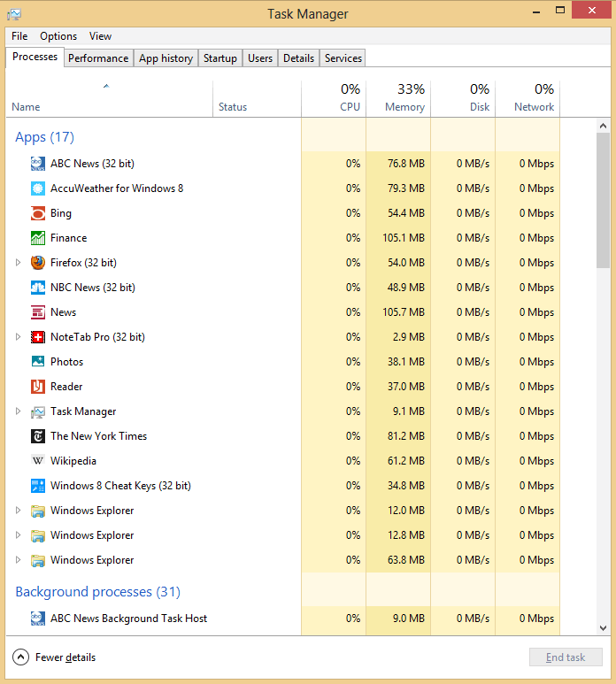Select the Bing process name
616x684 pixels.
point(61,213)
